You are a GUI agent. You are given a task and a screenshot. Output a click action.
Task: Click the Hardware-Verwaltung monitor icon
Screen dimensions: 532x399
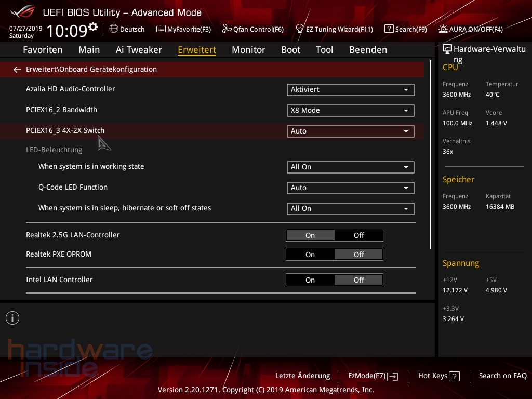pyautogui.click(x=447, y=49)
